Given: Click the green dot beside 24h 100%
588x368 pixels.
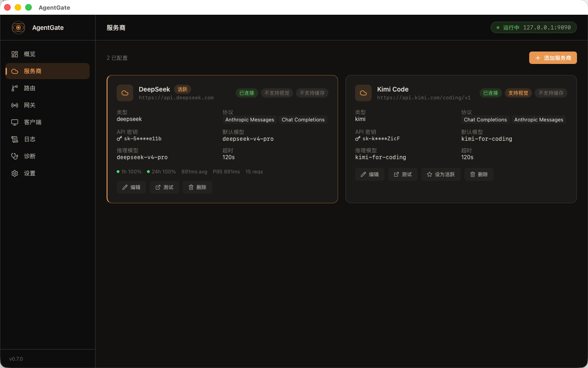Looking at the screenshot, I should [148, 172].
